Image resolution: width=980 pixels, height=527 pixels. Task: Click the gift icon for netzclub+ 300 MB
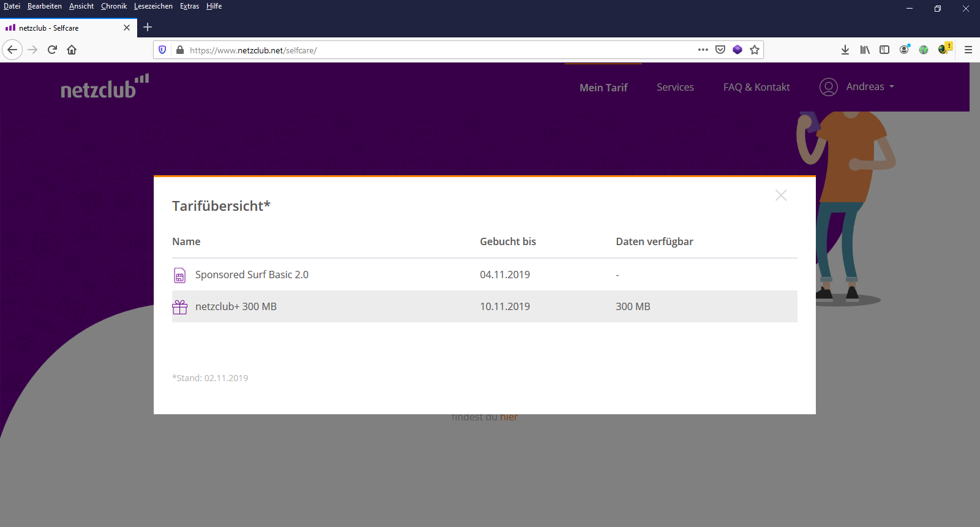[x=179, y=306]
